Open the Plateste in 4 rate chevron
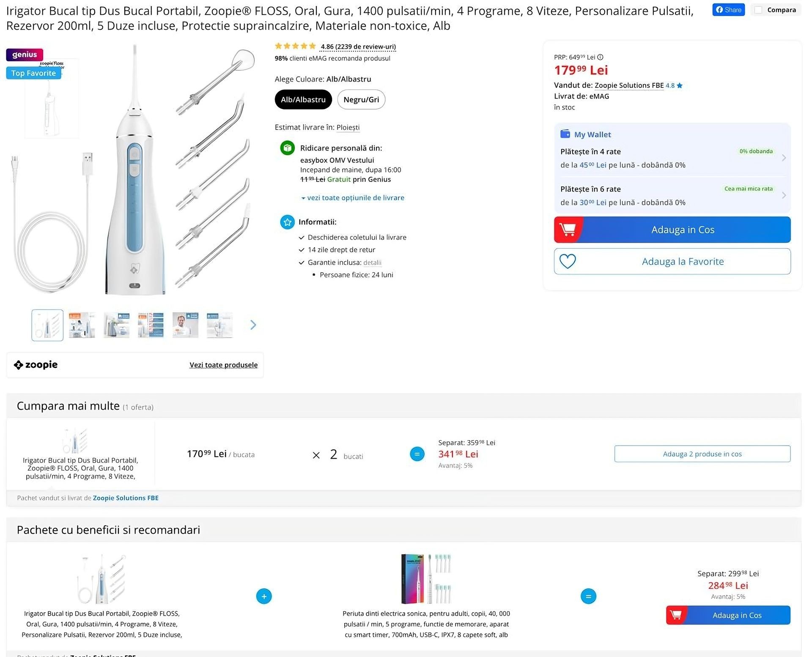The width and height of the screenshot is (812, 657). (x=784, y=158)
